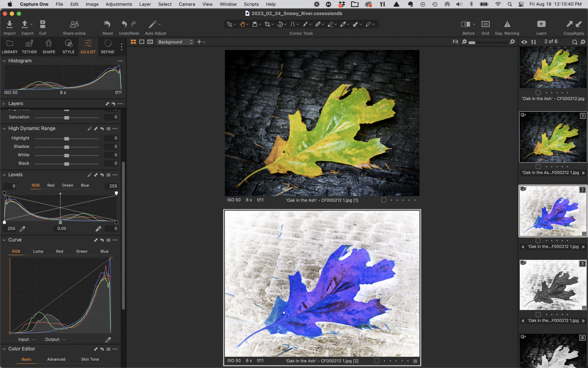The width and height of the screenshot is (588, 368).
Task: Click the viewer zoom slider
Action: [488, 42]
